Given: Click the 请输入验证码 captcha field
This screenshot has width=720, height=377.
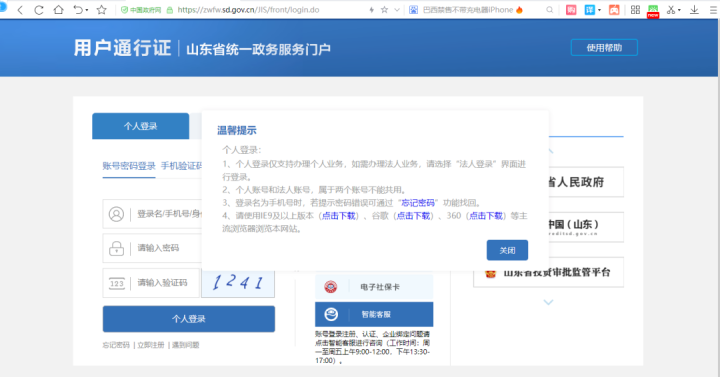Looking at the screenshot, I should click(x=151, y=283).
